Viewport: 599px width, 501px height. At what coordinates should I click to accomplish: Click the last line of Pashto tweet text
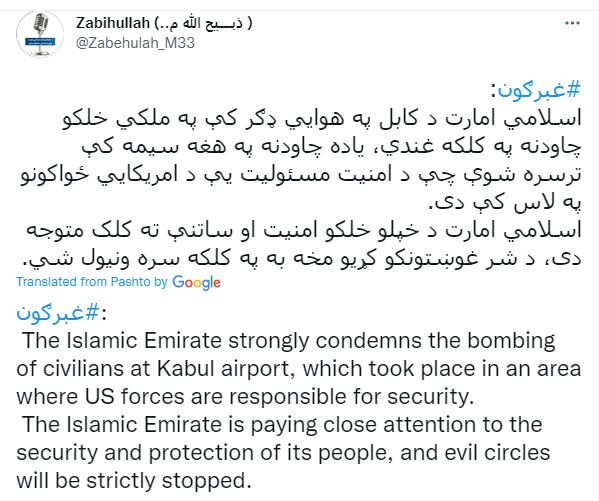coord(302,259)
